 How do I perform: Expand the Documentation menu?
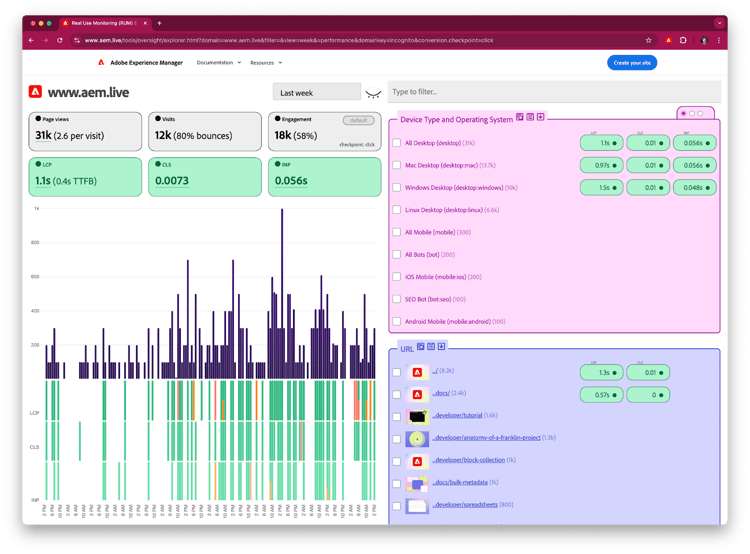pyautogui.click(x=219, y=63)
